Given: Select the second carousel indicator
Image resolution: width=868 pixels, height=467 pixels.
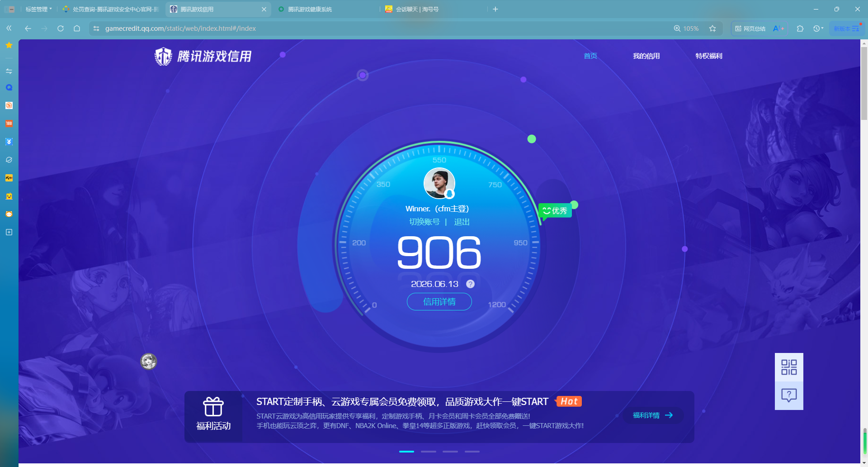Looking at the screenshot, I should pyautogui.click(x=428, y=451).
